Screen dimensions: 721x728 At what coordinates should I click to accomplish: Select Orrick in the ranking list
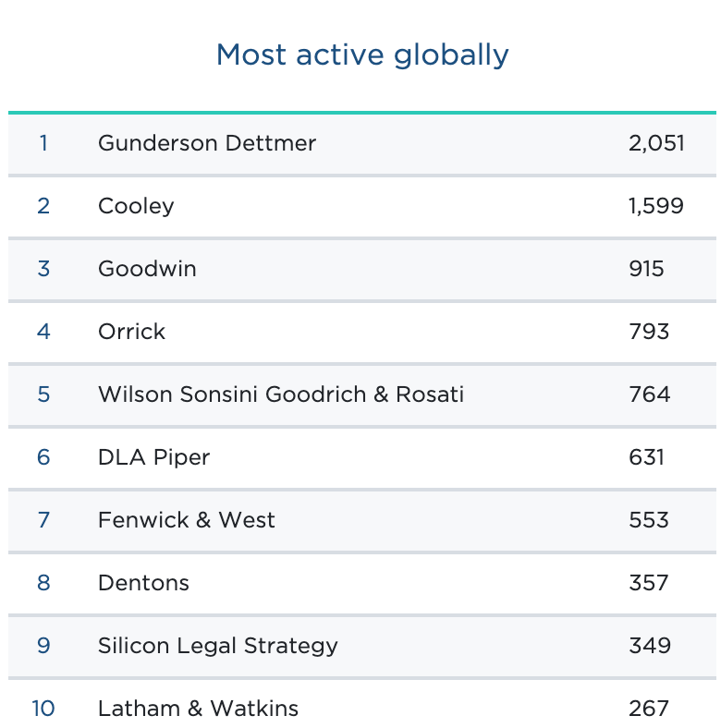pyautogui.click(x=131, y=332)
